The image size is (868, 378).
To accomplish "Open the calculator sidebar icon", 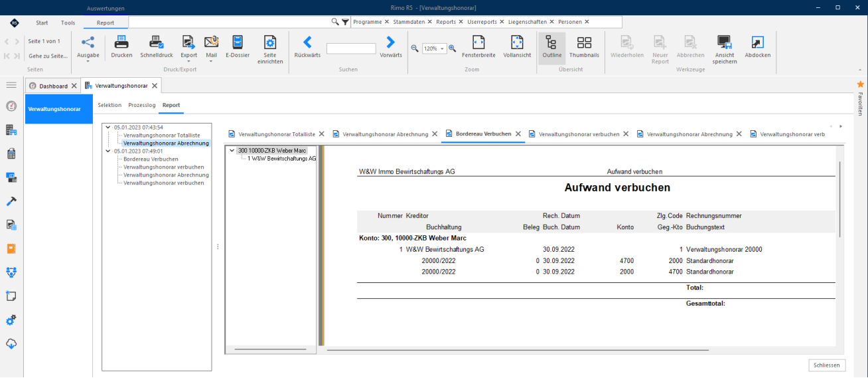I will click(11, 153).
